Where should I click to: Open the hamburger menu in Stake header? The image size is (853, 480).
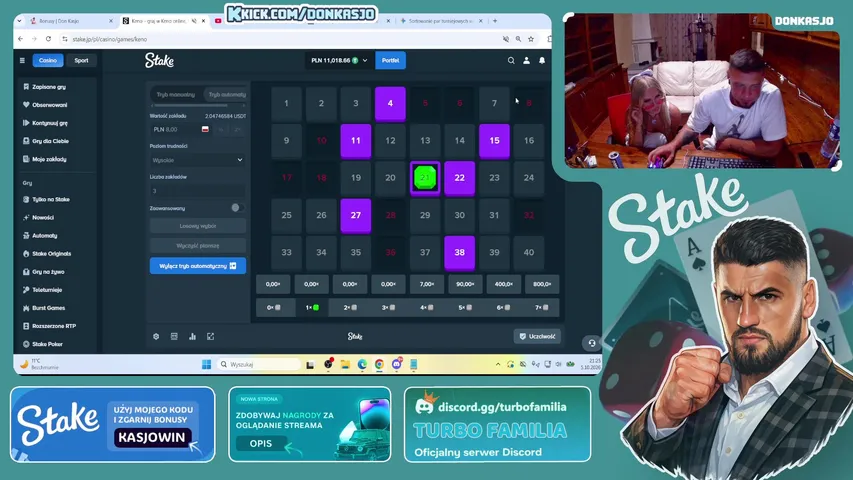click(x=22, y=60)
